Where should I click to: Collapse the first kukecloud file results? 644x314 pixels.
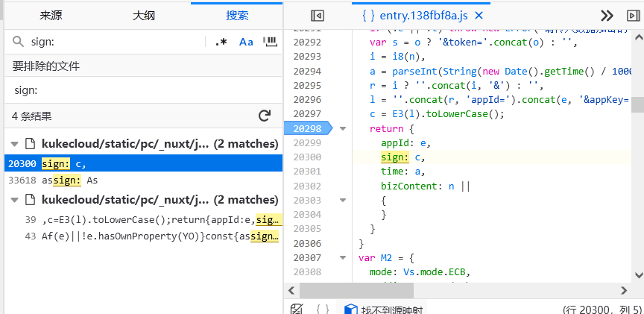coord(13,143)
